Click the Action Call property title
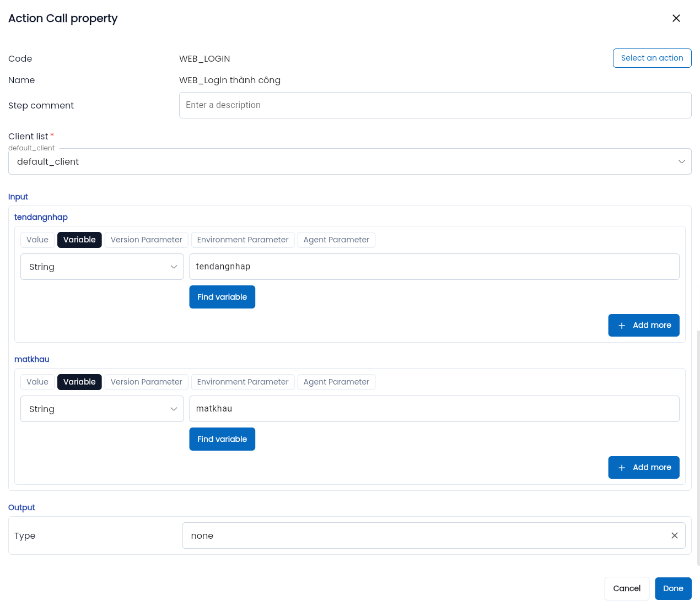Image resolution: width=700 pixels, height=606 pixels. pos(63,18)
